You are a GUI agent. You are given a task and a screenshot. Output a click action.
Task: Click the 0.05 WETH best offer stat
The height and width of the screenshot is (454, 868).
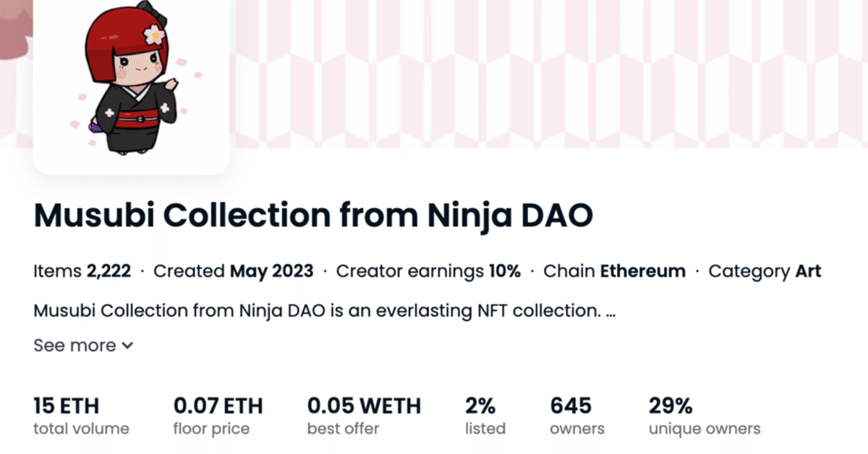pyautogui.click(x=364, y=416)
